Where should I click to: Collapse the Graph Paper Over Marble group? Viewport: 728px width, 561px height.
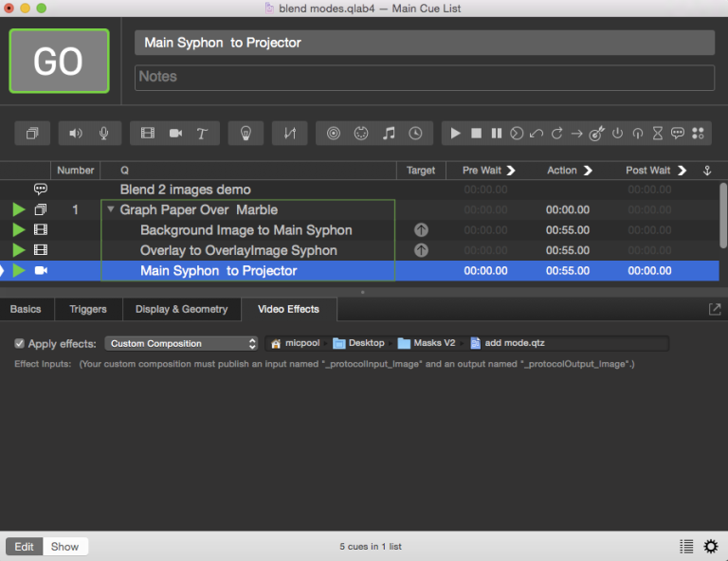[112, 209]
